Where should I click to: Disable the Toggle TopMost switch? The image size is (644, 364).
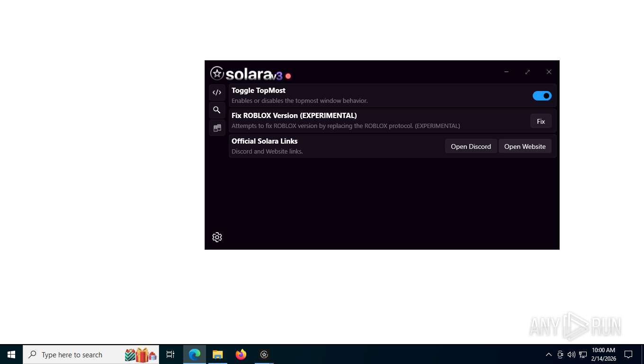542,96
